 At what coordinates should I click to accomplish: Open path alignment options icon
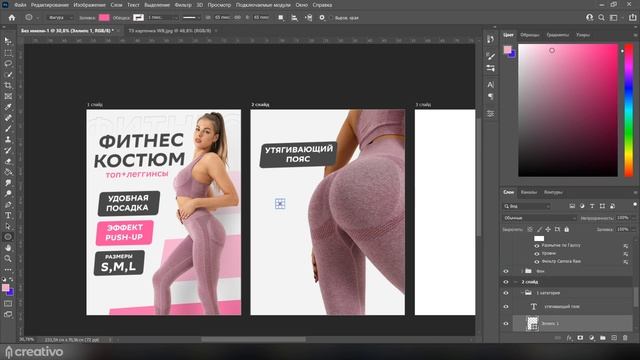coord(294,18)
